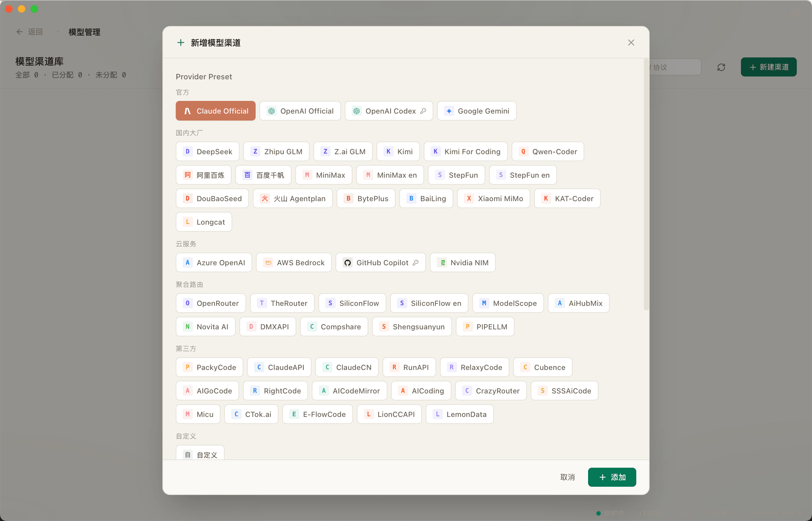This screenshot has width=812, height=521.
Task: Pick the PackyCode provider
Action: coord(209,367)
